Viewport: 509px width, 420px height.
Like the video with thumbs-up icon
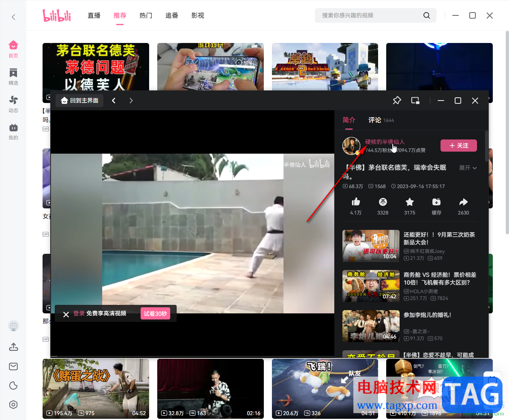pyautogui.click(x=356, y=202)
